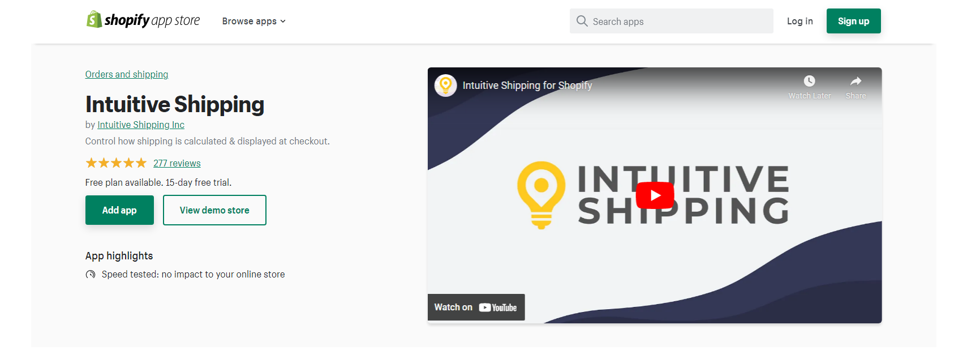Click the Intuitive Shipping channel avatar icon

445,86
